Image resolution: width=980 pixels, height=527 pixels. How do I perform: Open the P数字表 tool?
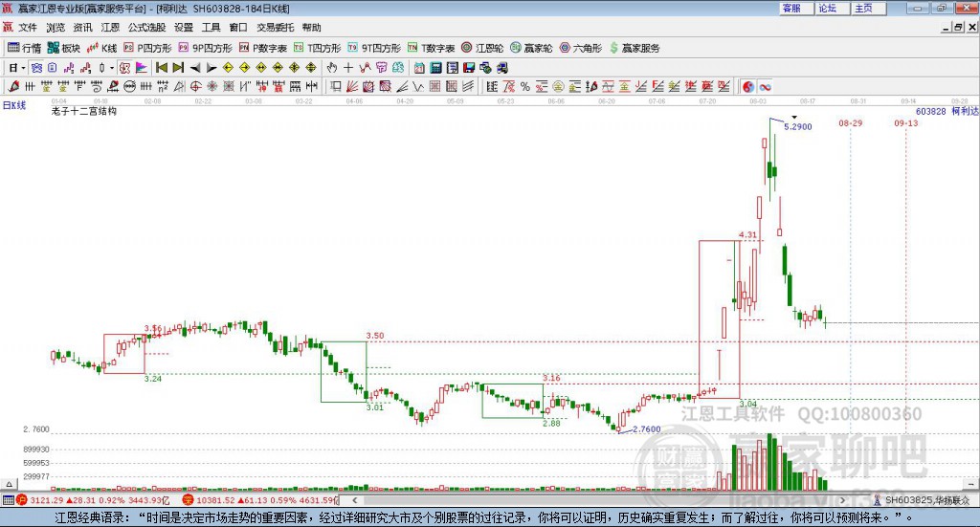click(262, 48)
